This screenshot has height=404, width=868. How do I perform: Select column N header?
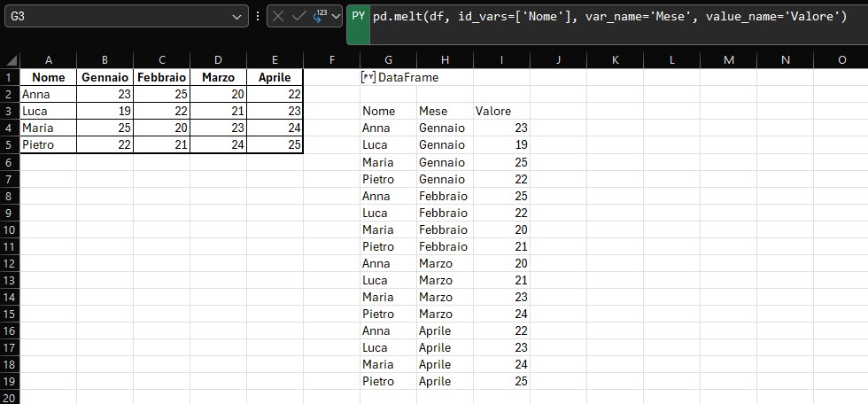(x=786, y=60)
